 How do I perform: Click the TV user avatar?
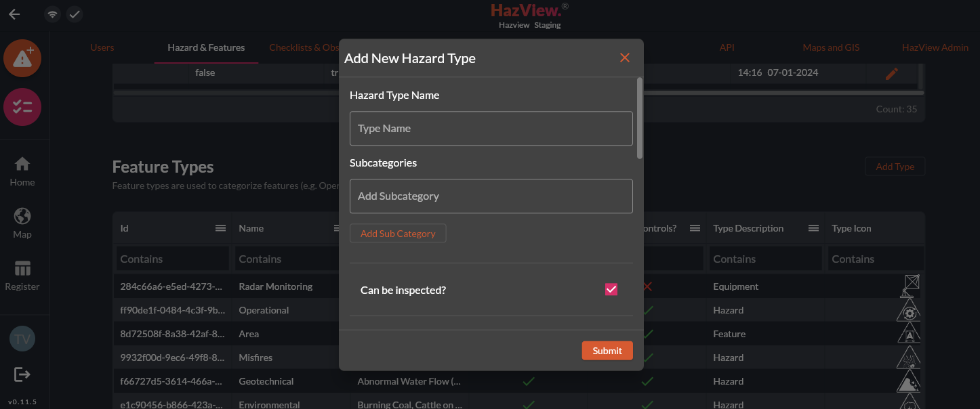(x=22, y=339)
